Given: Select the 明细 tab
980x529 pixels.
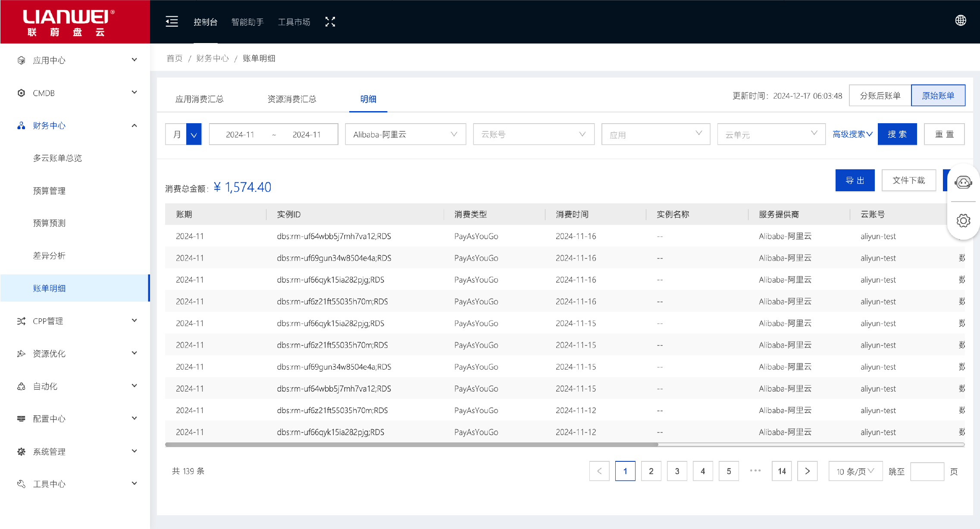Looking at the screenshot, I should click(x=368, y=99).
